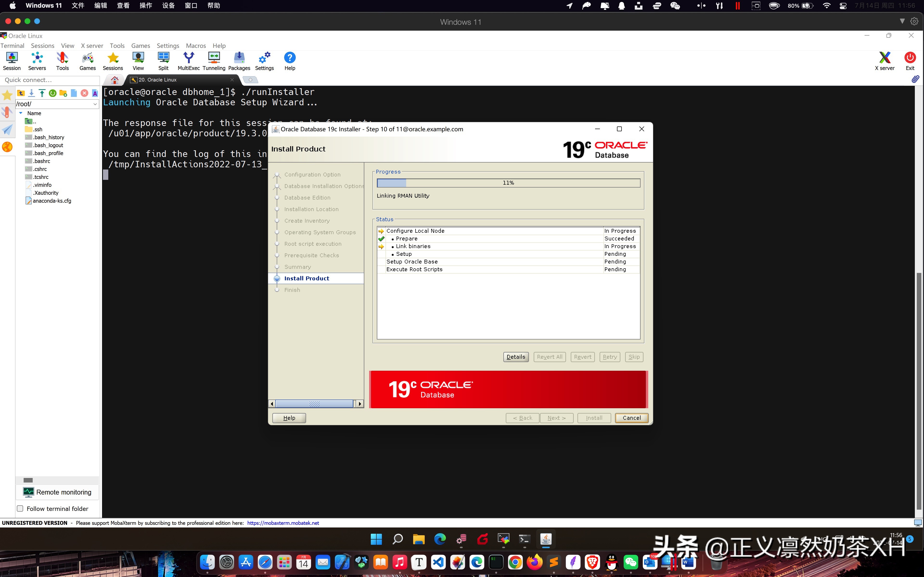The width and height of the screenshot is (924, 577).
Task: Refresh the SFTP file listing
Action: tap(53, 93)
